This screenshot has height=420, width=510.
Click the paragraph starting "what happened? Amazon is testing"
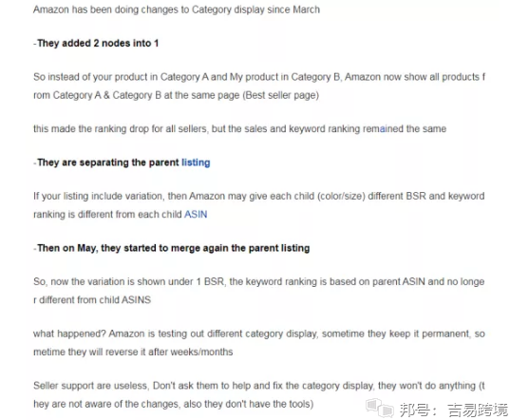[259, 343]
